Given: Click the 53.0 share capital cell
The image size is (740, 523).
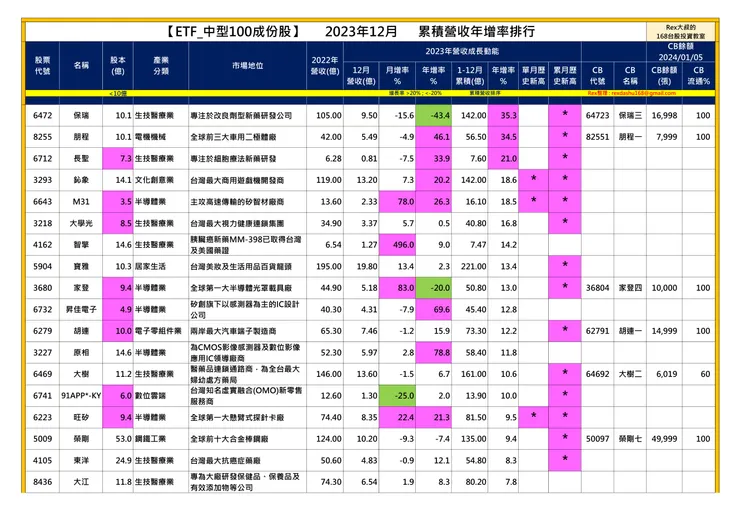Looking at the screenshot, I should point(118,439).
